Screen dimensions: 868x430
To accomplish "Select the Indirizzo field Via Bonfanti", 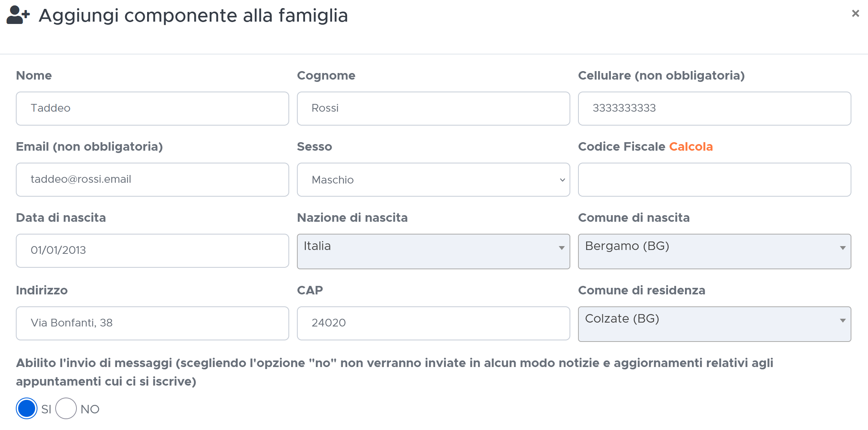I will (x=153, y=323).
